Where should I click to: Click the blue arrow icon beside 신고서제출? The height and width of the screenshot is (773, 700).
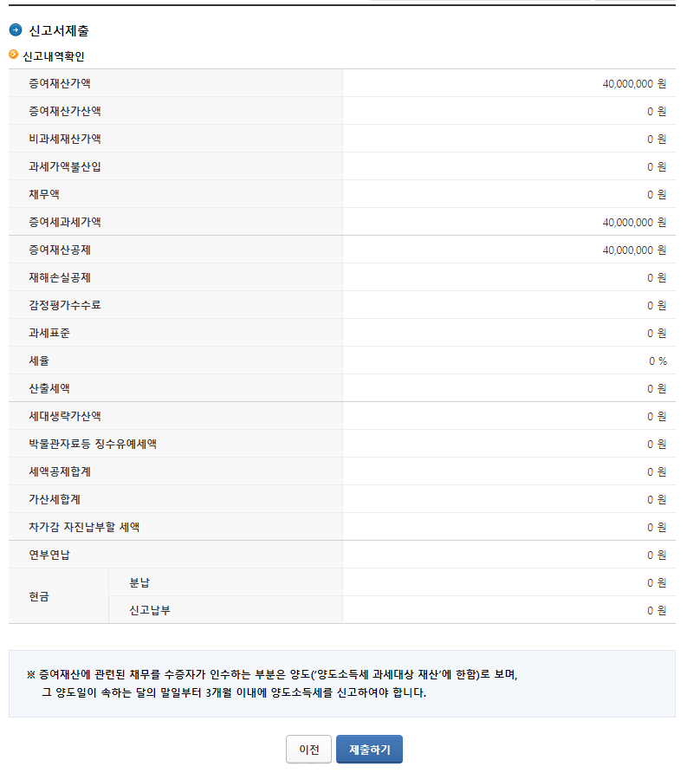tap(16, 30)
